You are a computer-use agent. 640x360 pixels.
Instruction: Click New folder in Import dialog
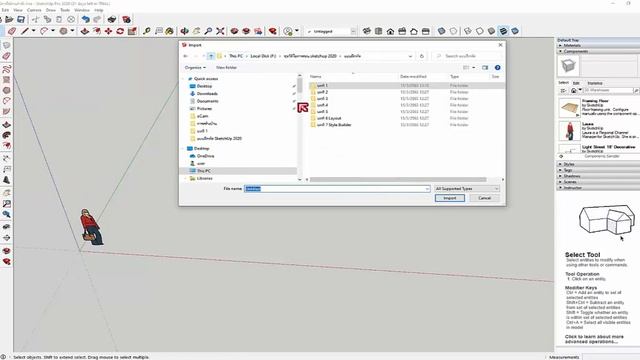click(x=226, y=67)
